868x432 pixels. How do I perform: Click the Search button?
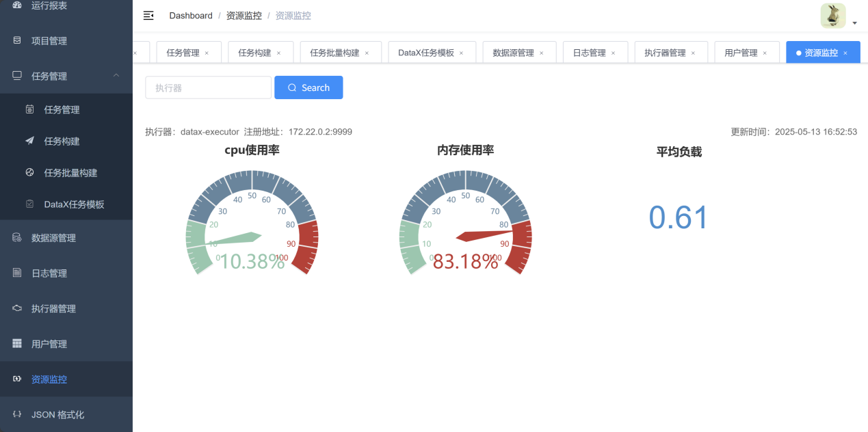click(x=308, y=87)
